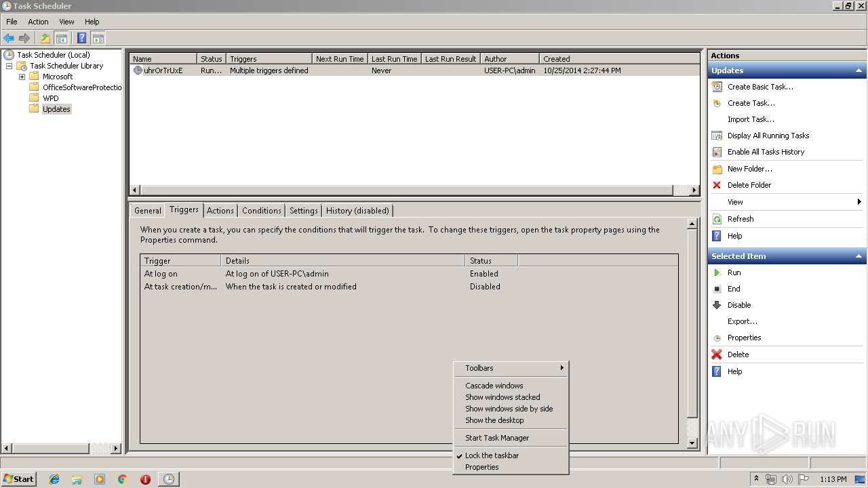This screenshot has height=488, width=868.
Task: Collapse the Updates actions section
Action: (859, 70)
